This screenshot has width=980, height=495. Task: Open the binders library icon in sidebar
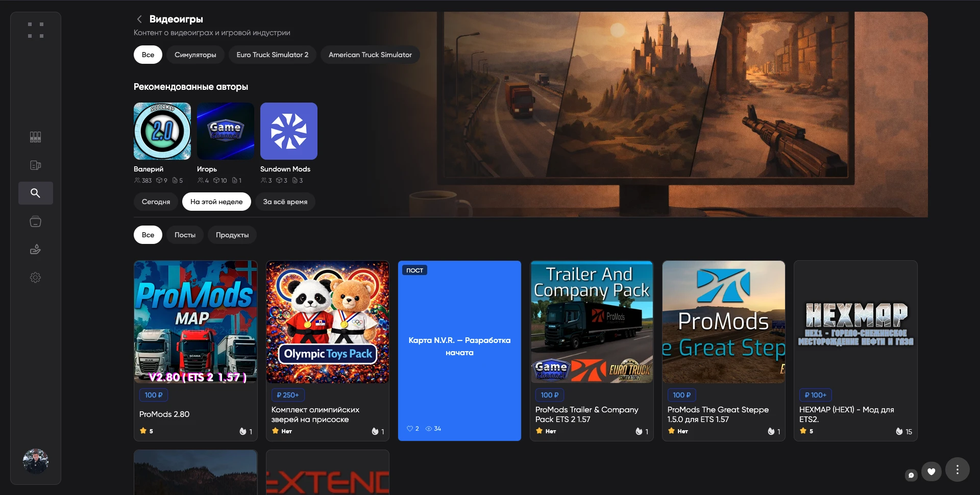tap(35, 137)
